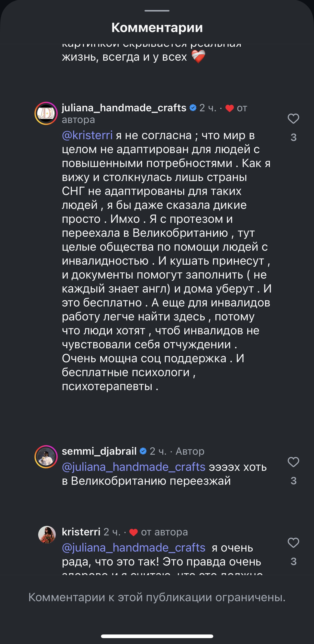Open juliana_handmade_crafts username in top comment

tap(124, 108)
